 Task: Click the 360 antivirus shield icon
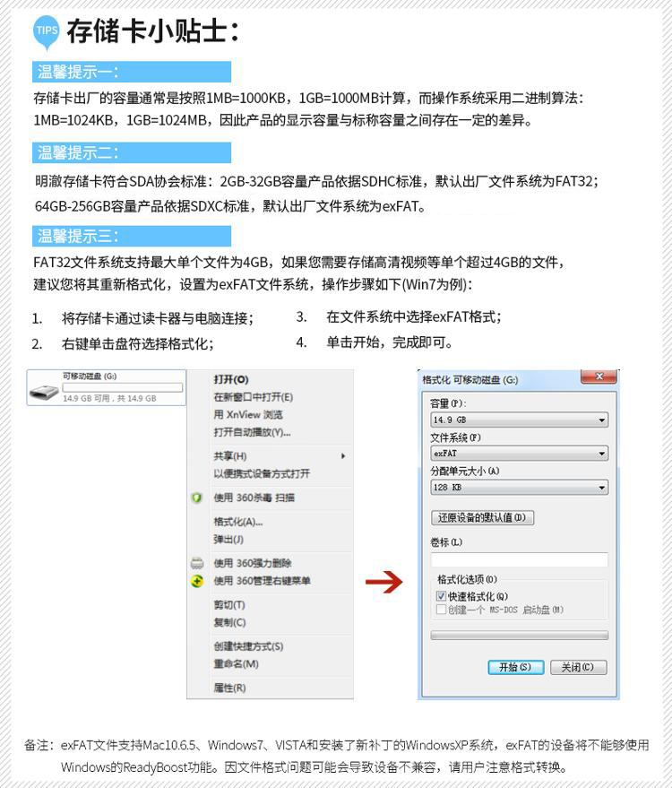coord(197,498)
